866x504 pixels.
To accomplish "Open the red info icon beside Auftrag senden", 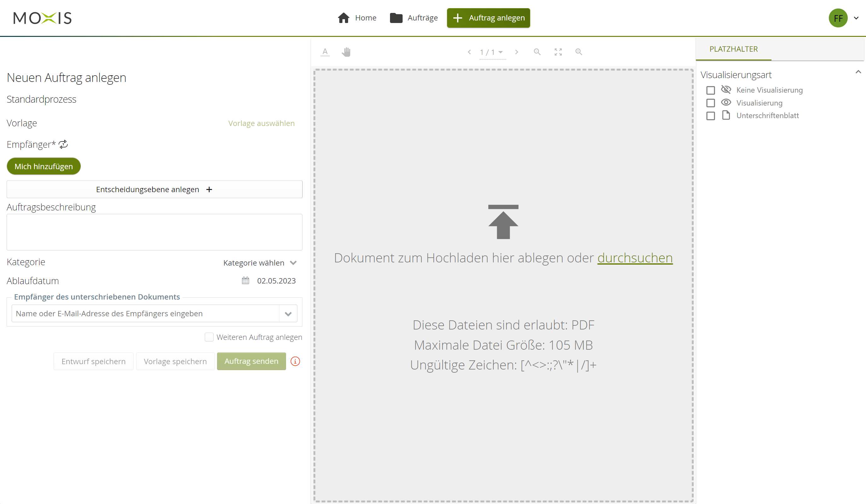I will [x=295, y=361].
